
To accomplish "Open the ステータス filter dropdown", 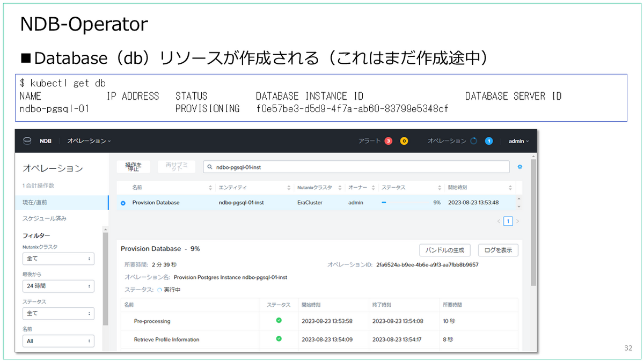I will click(58, 313).
